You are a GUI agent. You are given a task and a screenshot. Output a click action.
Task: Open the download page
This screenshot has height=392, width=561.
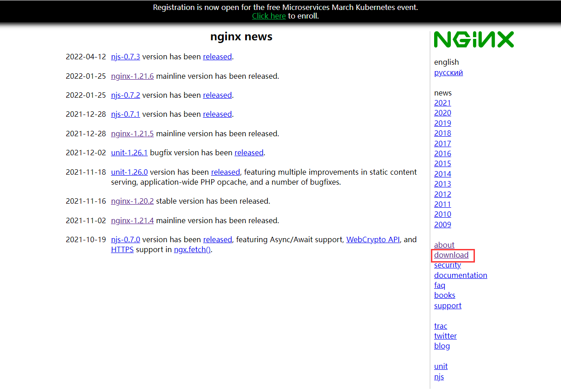[x=452, y=255]
